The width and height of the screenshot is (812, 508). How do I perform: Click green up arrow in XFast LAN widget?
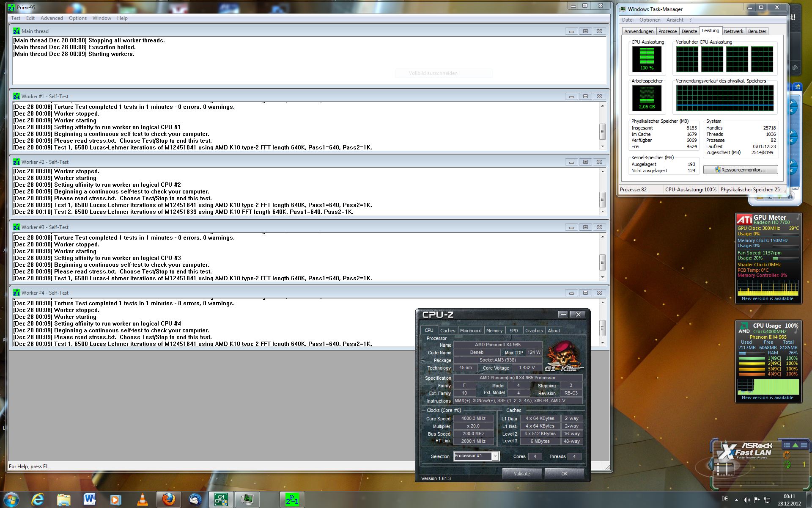795,445
